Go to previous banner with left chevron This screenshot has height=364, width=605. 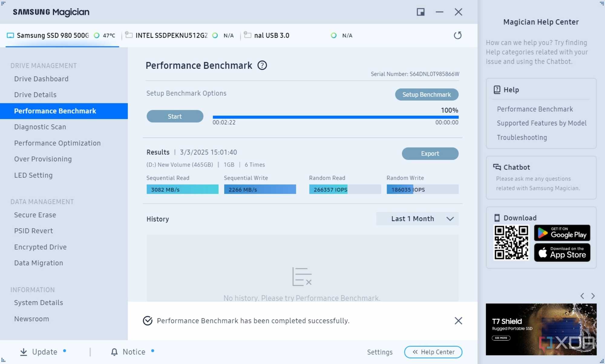582,296
